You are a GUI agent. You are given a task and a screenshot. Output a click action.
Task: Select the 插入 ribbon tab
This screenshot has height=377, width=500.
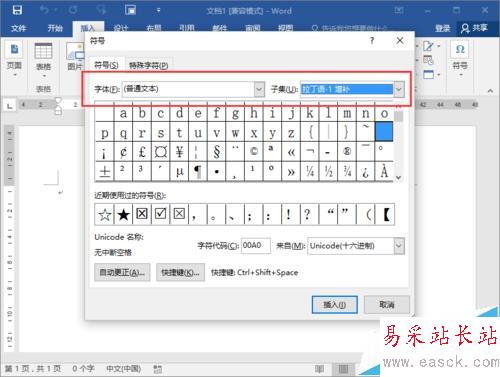pyautogui.click(x=88, y=28)
